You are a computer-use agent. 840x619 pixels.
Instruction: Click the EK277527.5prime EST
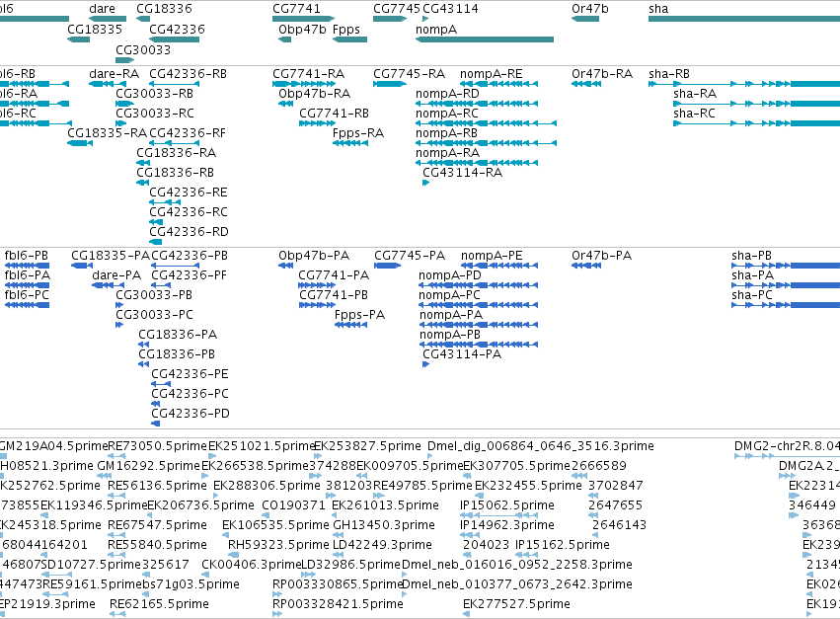click(467, 614)
